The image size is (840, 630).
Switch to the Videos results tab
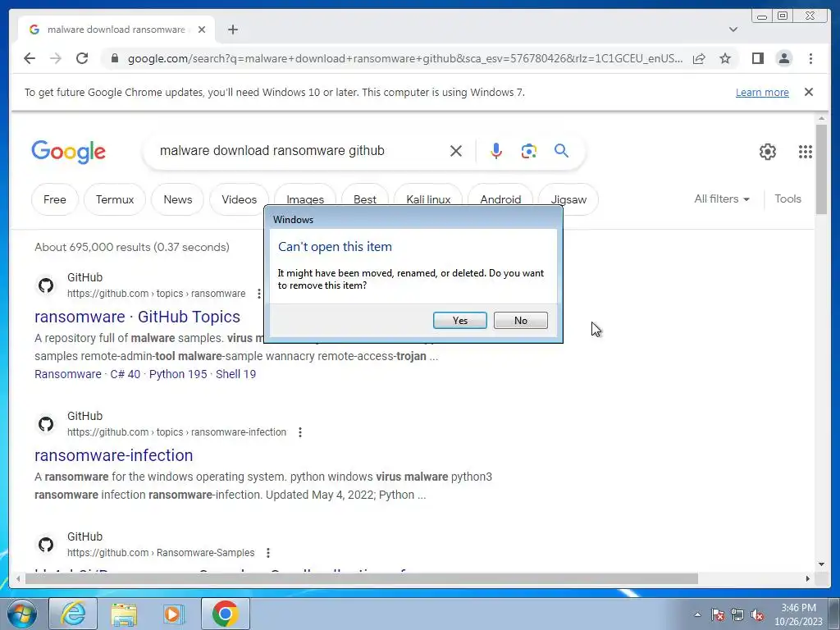point(239,199)
